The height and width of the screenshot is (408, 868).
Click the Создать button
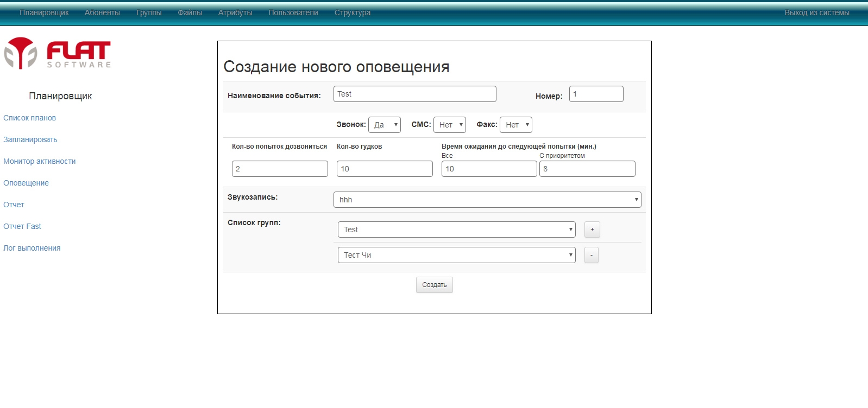click(x=435, y=285)
